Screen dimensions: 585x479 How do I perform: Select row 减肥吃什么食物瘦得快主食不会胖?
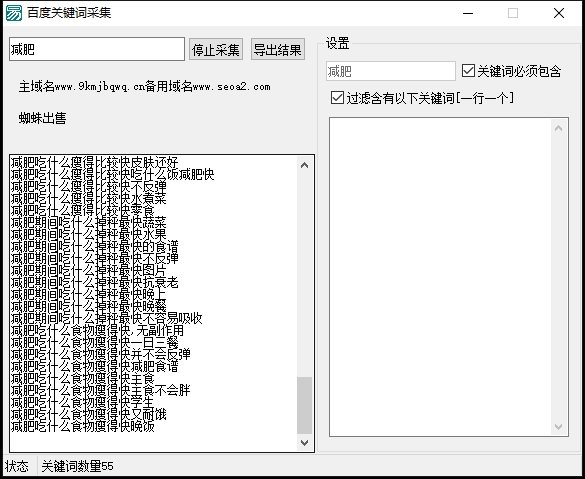click(x=100, y=391)
